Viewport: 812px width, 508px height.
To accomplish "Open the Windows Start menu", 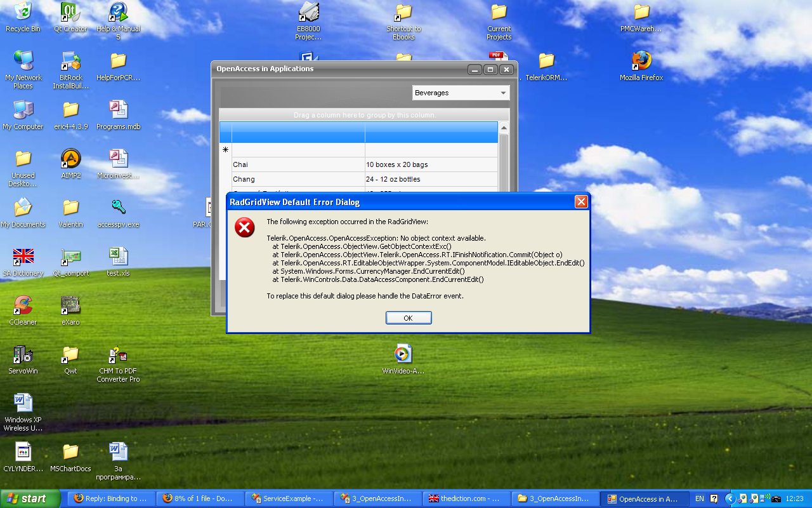I will 30,498.
